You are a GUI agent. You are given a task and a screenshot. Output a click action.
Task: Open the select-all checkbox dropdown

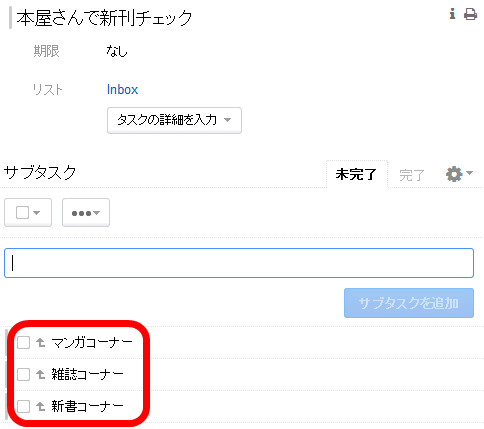point(28,213)
